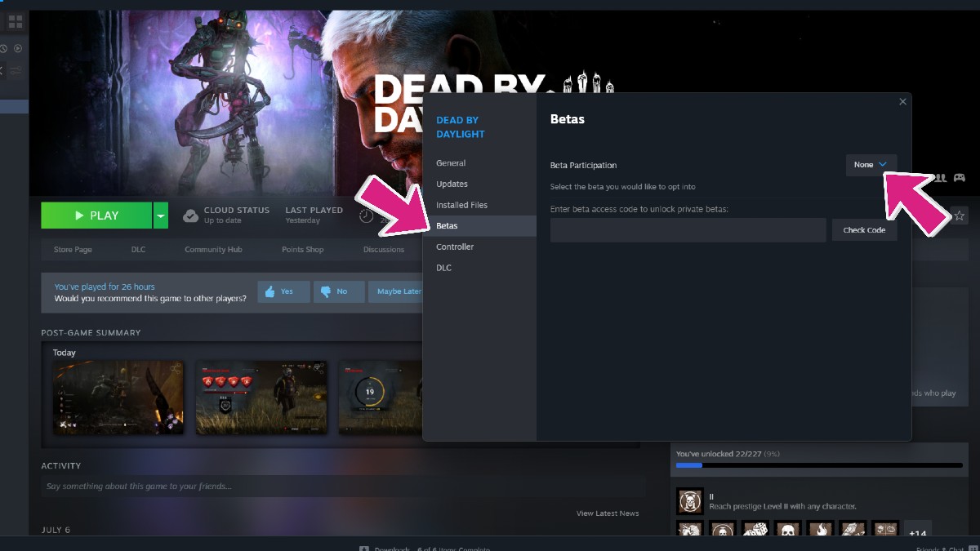
Task: Open the first post-game summary screenshot
Action: pyautogui.click(x=118, y=397)
